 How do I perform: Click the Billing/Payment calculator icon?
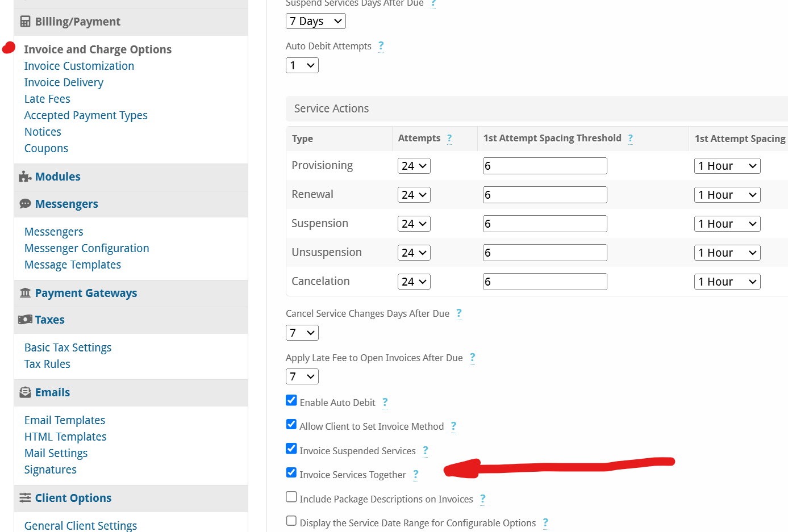(25, 22)
